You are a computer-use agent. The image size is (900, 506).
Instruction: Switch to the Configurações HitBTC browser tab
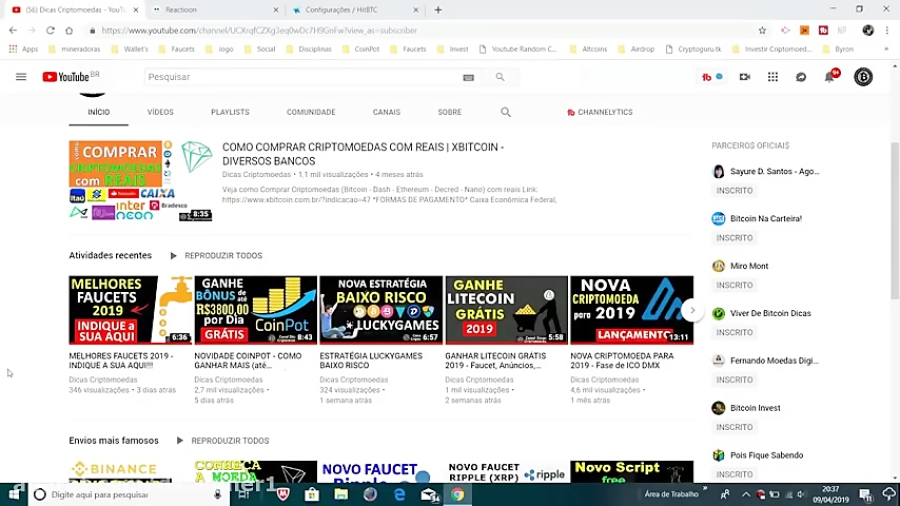(x=355, y=10)
